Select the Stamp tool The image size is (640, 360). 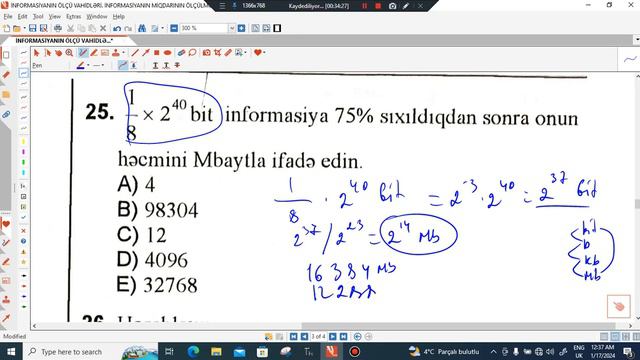click(116, 53)
